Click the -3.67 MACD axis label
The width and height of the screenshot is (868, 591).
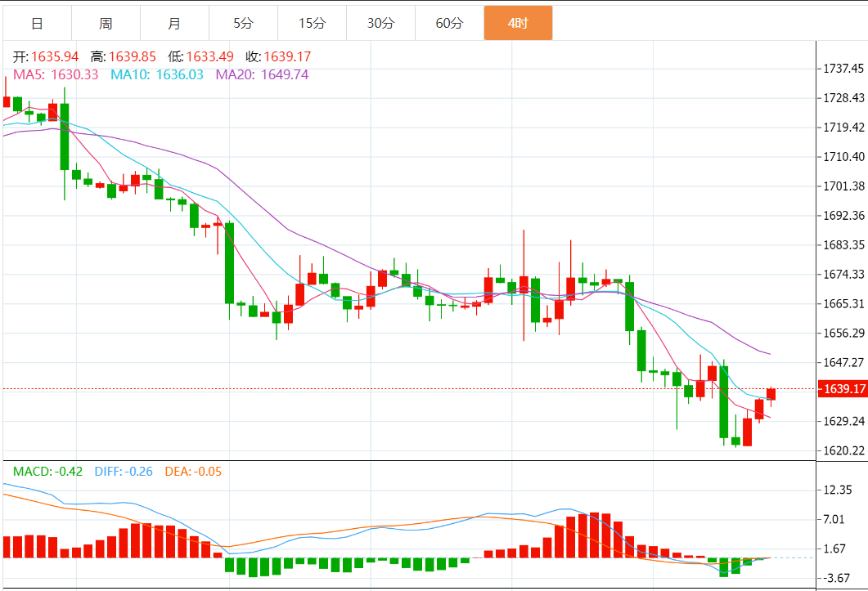point(836,578)
